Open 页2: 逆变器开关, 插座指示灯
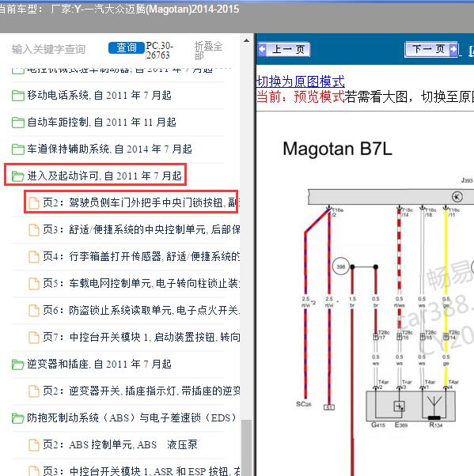This screenshot has height=476, width=474. pyautogui.click(x=142, y=391)
